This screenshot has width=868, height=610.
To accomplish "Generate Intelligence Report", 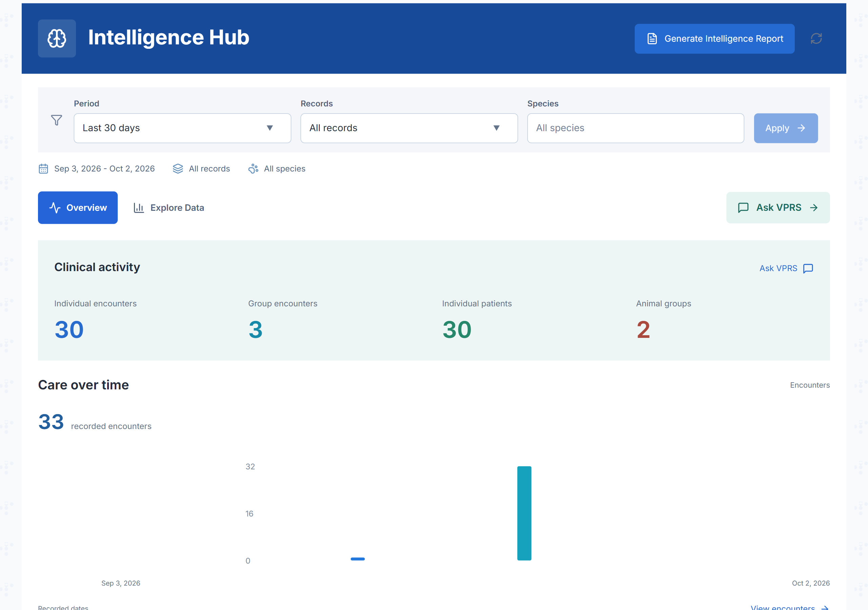I will tap(714, 39).
